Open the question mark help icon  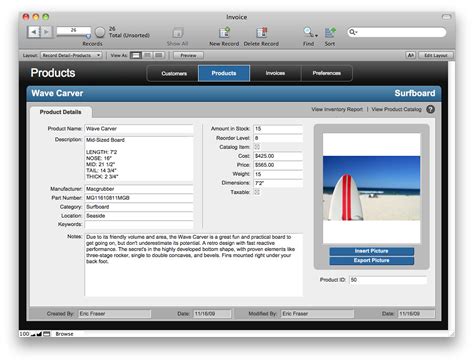pos(430,109)
